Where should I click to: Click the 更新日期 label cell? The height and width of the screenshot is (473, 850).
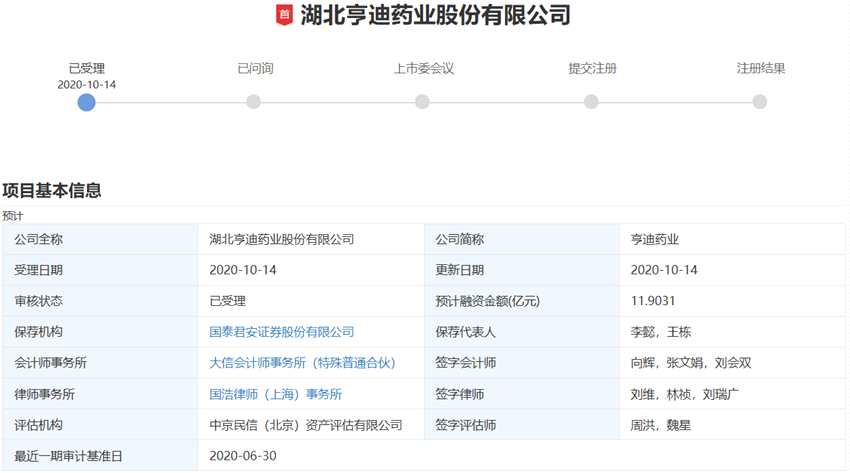521,270
